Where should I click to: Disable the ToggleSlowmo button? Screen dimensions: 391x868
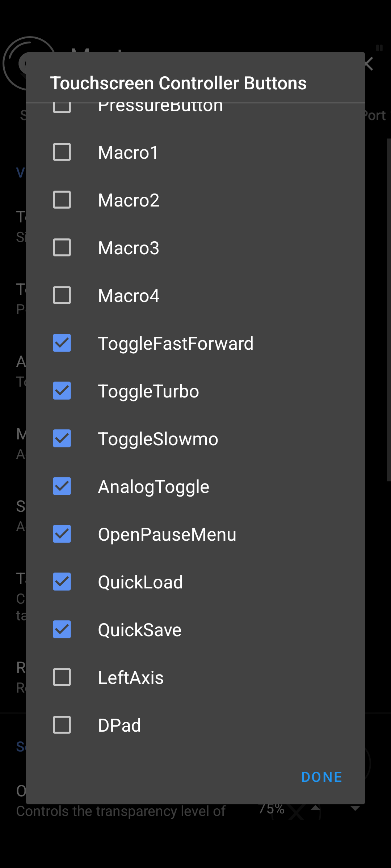click(x=62, y=438)
